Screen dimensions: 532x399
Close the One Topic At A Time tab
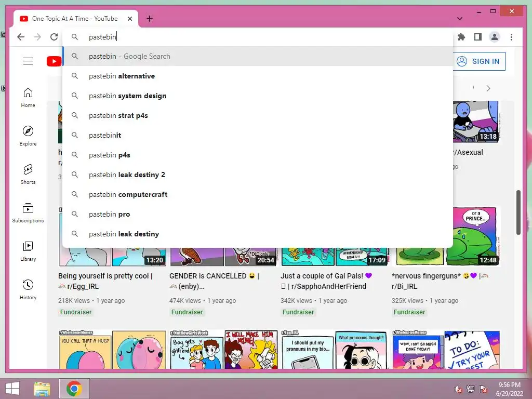point(129,19)
